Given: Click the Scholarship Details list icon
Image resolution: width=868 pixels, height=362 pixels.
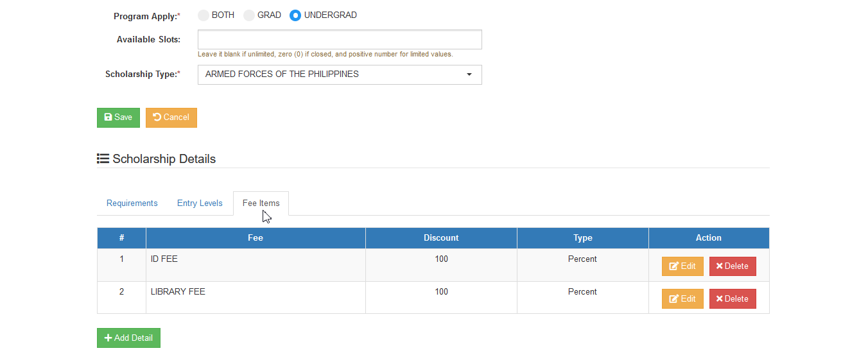Looking at the screenshot, I should pyautogui.click(x=103, y=159).
